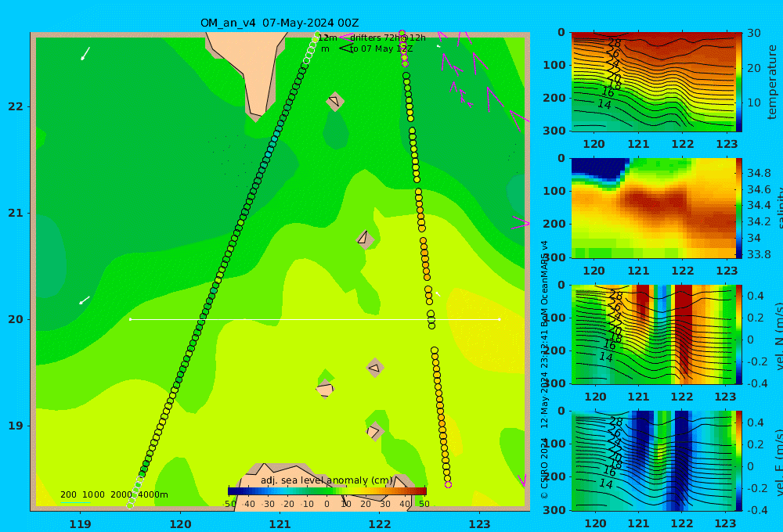The height and width of the screenshot is (532, 783).
Task: Click the 'vel. E (m/s)' axis label
Action: pyautogui.click(x=778, y=462)
